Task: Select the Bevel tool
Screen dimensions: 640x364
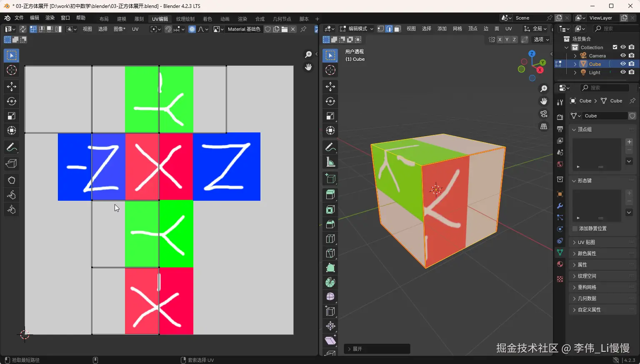Action: tap(330, 224)
